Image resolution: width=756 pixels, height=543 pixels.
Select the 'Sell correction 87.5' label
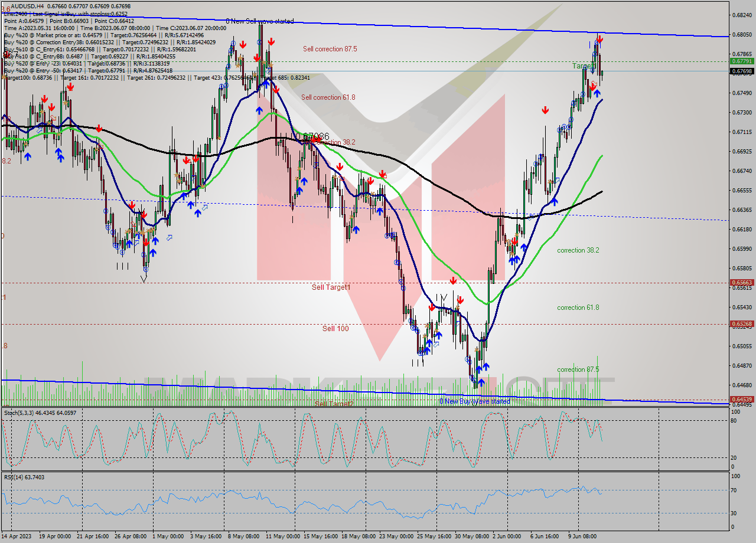click(x=330, y=49)
